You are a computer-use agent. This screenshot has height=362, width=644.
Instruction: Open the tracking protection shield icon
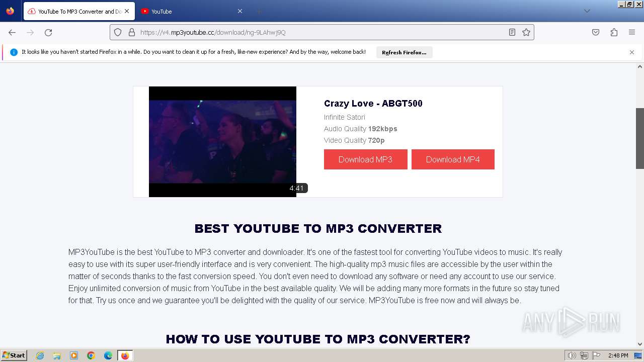118,32
